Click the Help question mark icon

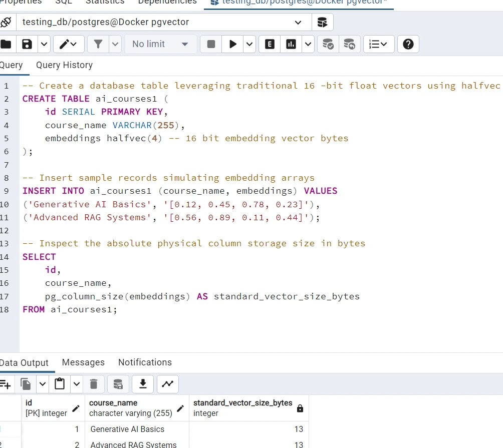point(408,44)
